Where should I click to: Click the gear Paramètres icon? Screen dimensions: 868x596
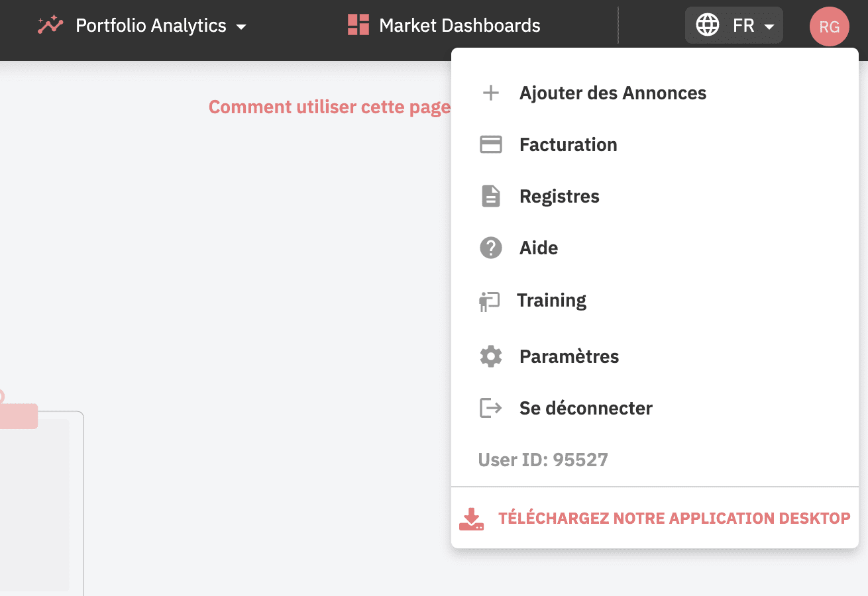[x=491, y=356]
